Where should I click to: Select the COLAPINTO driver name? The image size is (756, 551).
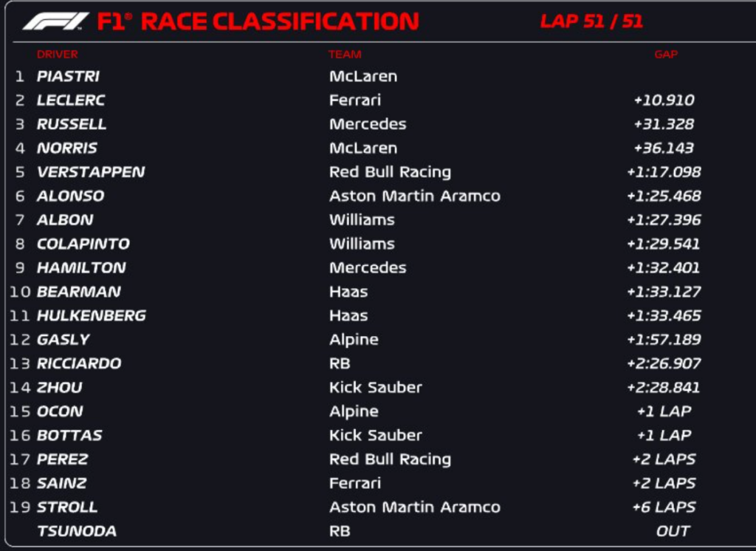coord(83,244)
